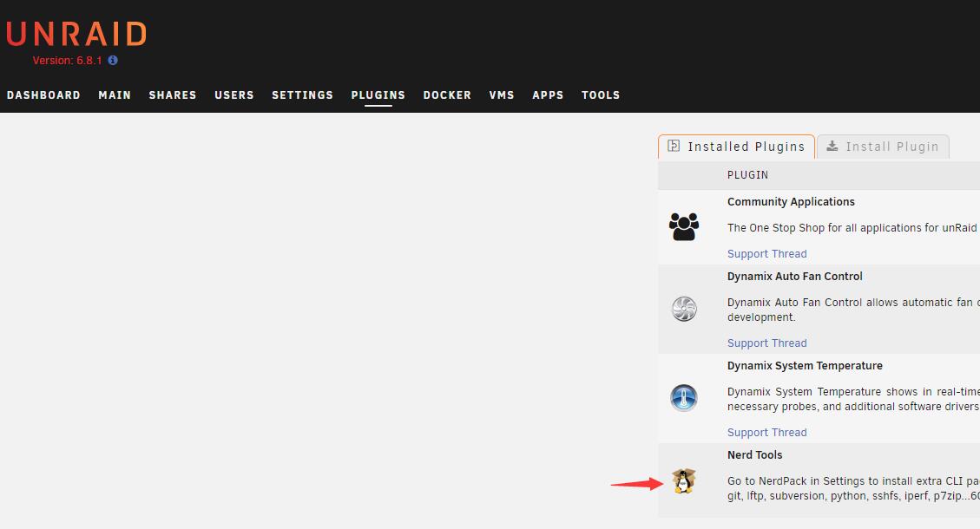Click the 'The One Stop Shop' description

tap(853, 228)
